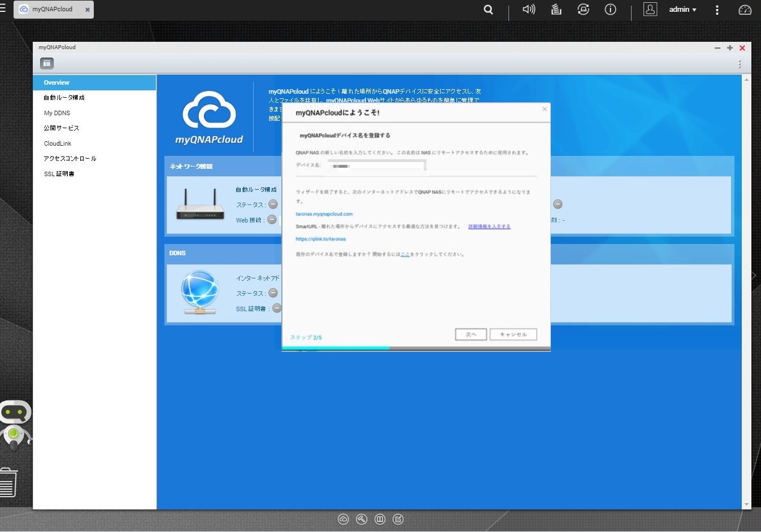Image resolution: width=761 pixels, height=532 pixels.
Task: Click the myQNAPcloudデバイス名を登録する heading
Action: pyautogui.click(x=345, y=136)
